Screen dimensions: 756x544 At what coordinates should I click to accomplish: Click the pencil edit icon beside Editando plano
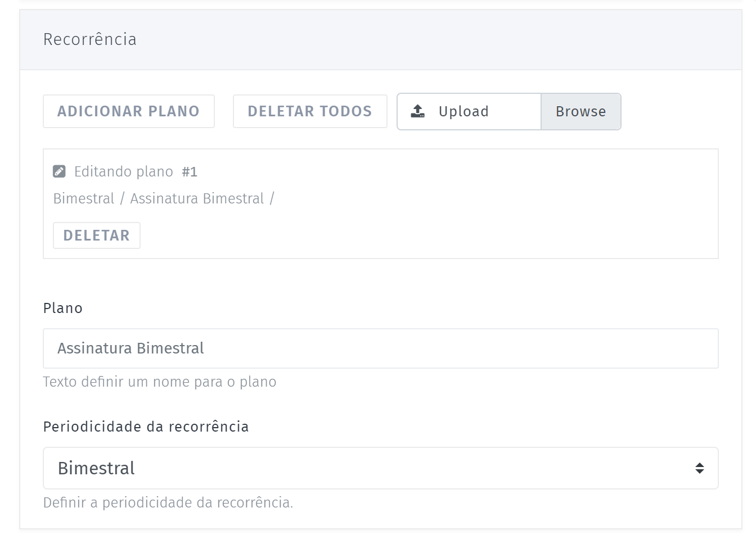point(59,171)
